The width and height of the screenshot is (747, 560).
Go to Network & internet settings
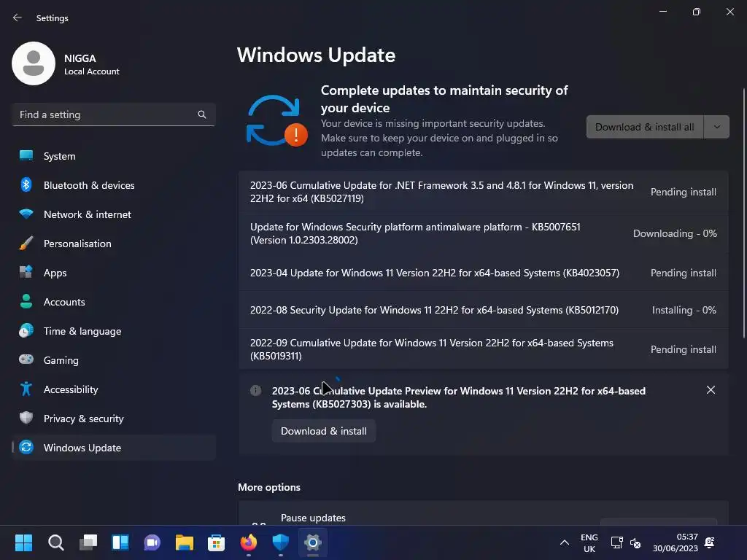pos(113,214)
